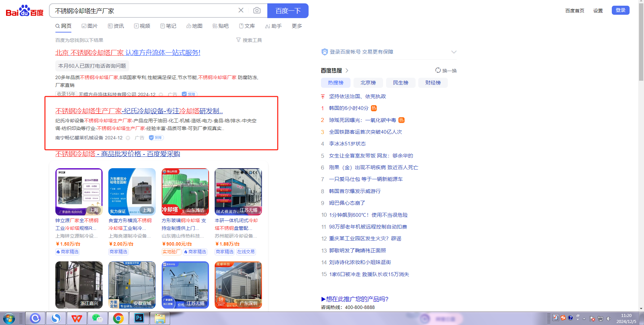
Task: Click the shield icon beside 登录百度帐号
Action: point(324,52)
